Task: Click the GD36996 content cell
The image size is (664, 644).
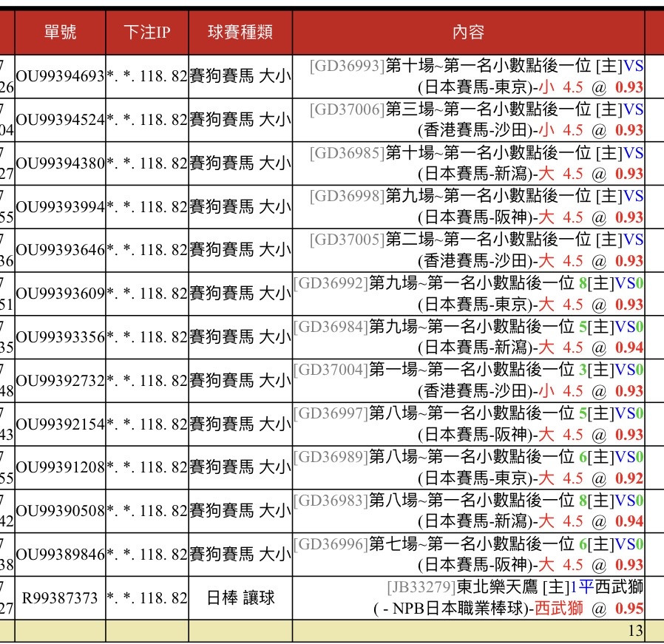Action: pos(468,555)
